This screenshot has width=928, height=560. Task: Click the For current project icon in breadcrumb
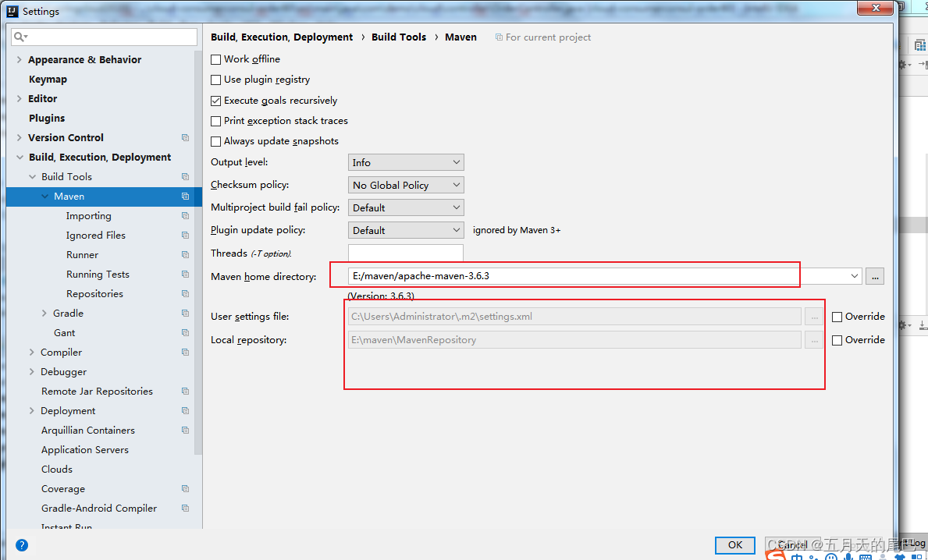point(499,37)
